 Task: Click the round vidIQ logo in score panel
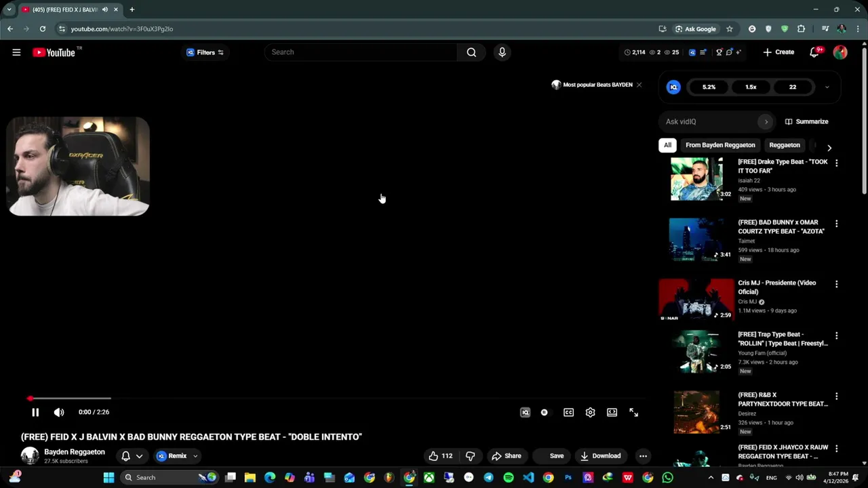[x=673, y=87]
